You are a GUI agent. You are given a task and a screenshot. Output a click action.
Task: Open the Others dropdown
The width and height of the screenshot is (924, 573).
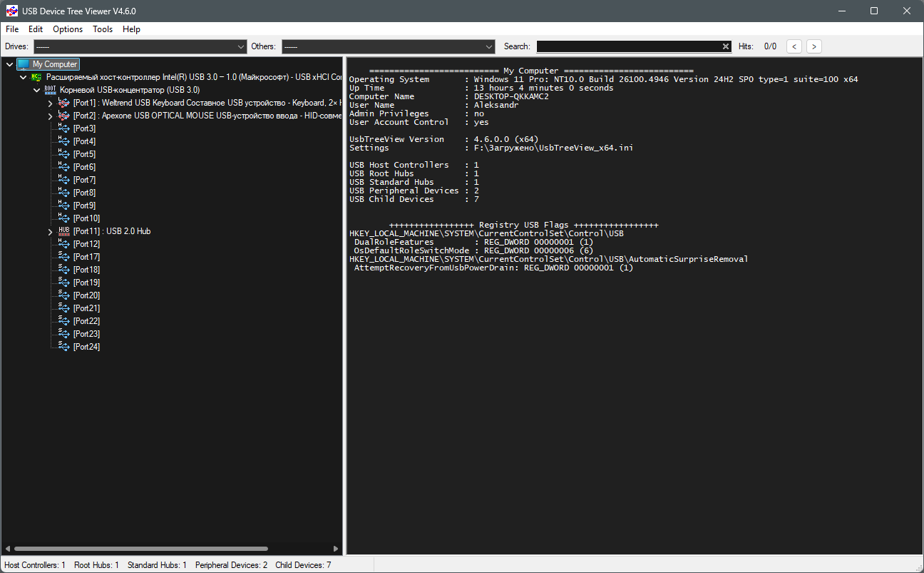[x=388, y=46]
